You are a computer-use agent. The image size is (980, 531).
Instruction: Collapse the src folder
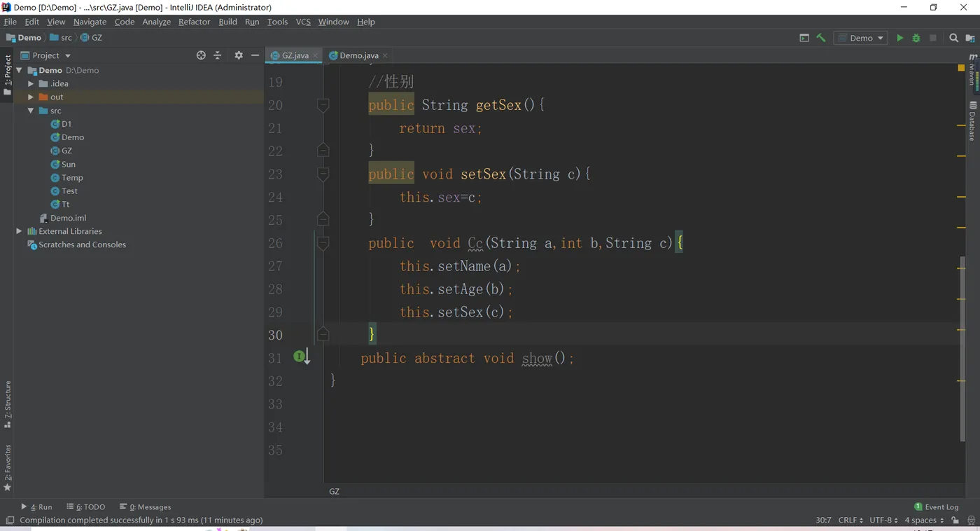(30, 111)
